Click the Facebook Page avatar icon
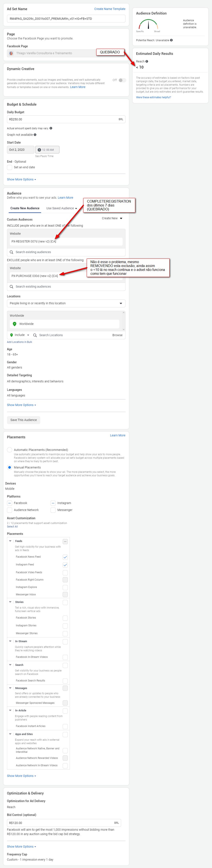 click(11, 53)
